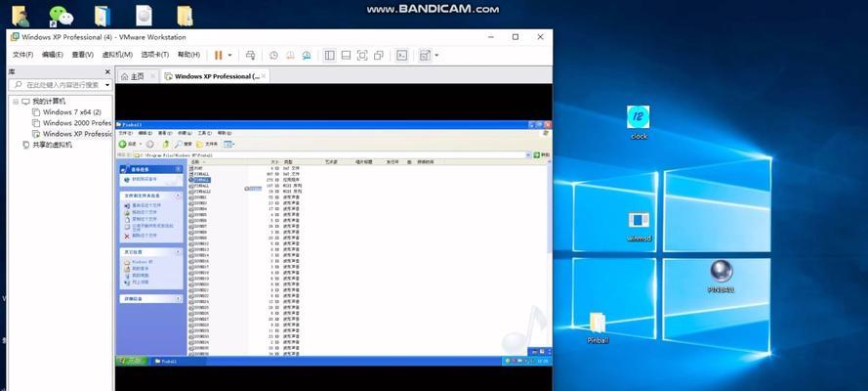Viewport: 868px width, 391px height.
Task: Click the XP Explorer Up folder icon
Action: point(166,144)
